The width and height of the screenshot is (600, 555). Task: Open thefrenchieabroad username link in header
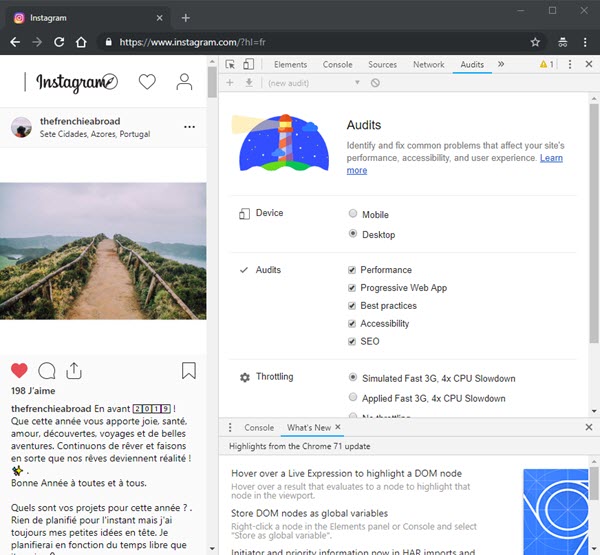pyautogui.click(x=80, y=121)
